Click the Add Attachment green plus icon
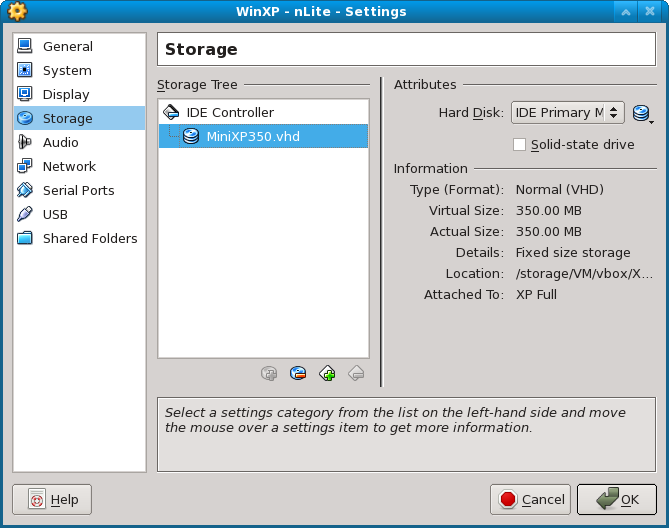This screenshot has width=669, height=528. coord(327,374)
